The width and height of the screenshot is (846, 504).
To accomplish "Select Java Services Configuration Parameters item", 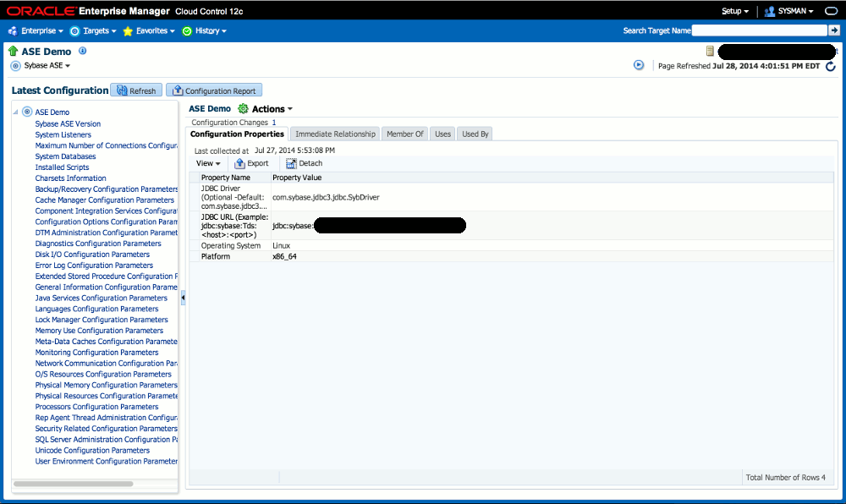I will [x=102, y=298].
